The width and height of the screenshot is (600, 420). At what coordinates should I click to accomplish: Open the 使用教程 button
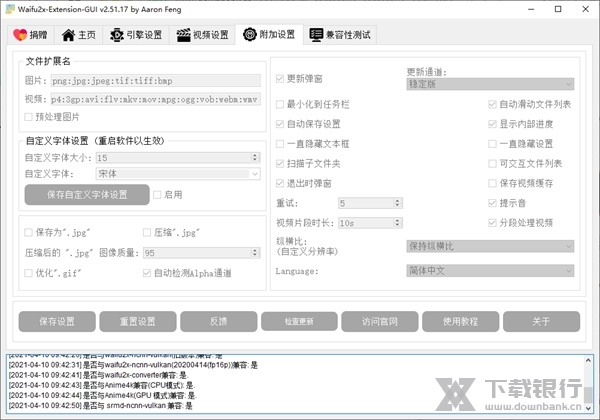pyautogui.click(x=460, y=321)
